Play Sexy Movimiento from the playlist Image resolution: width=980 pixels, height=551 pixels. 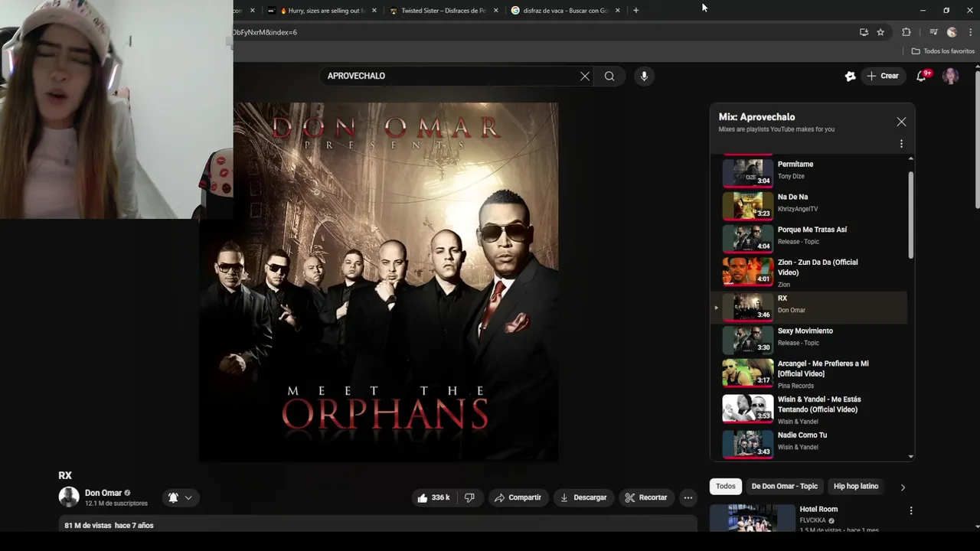[809, 340]
